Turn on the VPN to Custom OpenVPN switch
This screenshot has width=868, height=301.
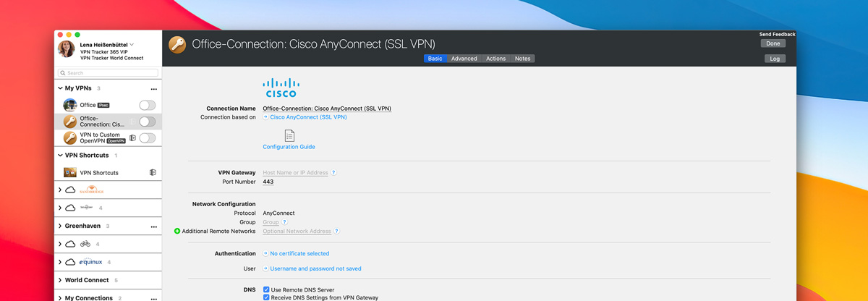(147, 138)
